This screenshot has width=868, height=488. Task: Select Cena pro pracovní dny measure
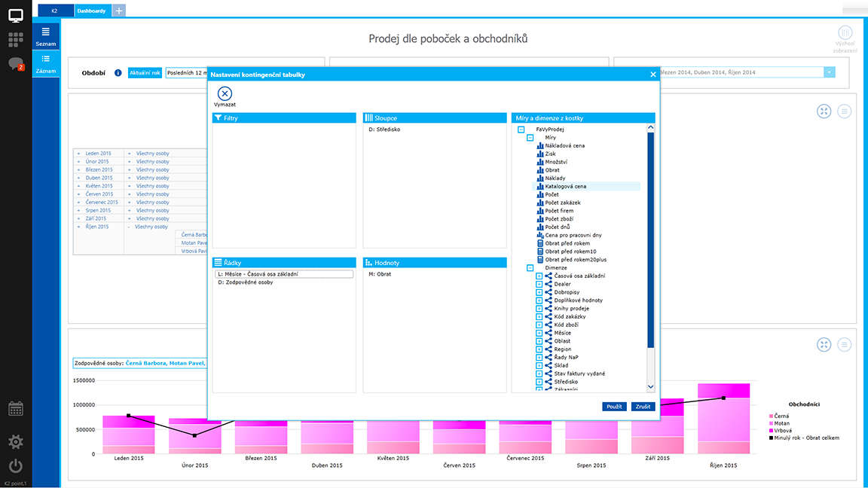tap(573, 235)
